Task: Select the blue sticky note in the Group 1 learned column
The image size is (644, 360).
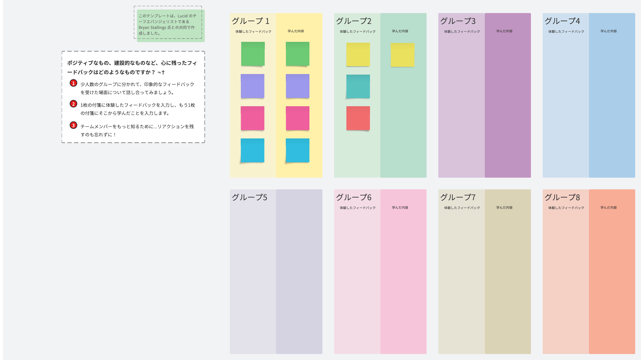Action: pos(297,150)
